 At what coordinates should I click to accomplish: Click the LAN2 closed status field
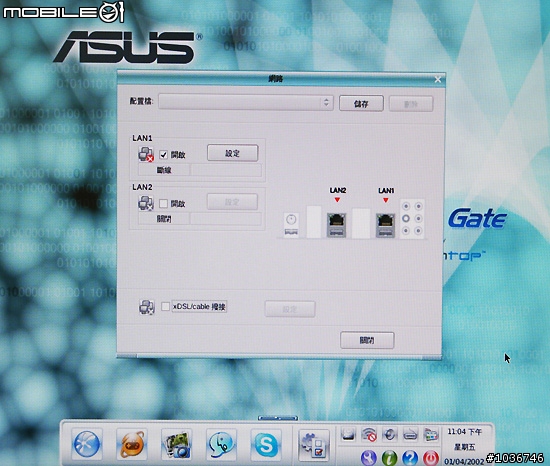pyautogui.click(x=164, y=219)
